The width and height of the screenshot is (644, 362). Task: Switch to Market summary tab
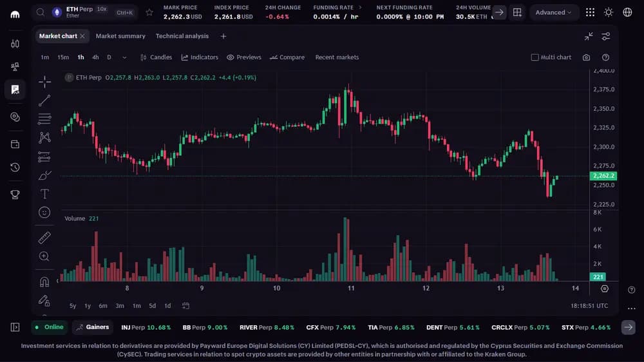(120, 36)
